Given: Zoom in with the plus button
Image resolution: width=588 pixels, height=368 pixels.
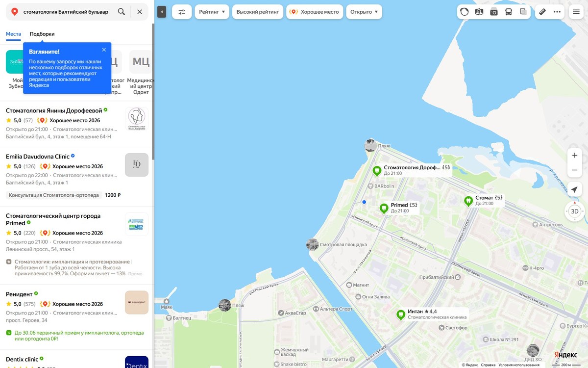Looking at the screenshot, I should [575, 156].
